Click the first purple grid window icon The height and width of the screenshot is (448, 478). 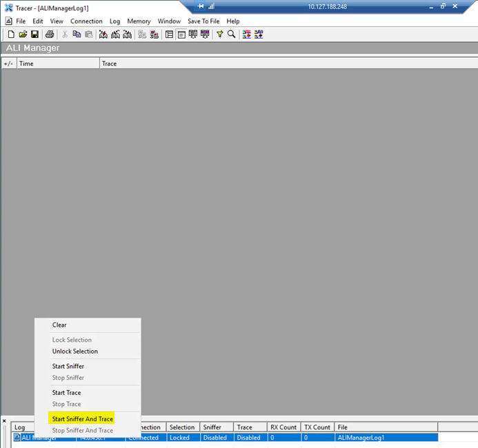[x=193, y=34]
